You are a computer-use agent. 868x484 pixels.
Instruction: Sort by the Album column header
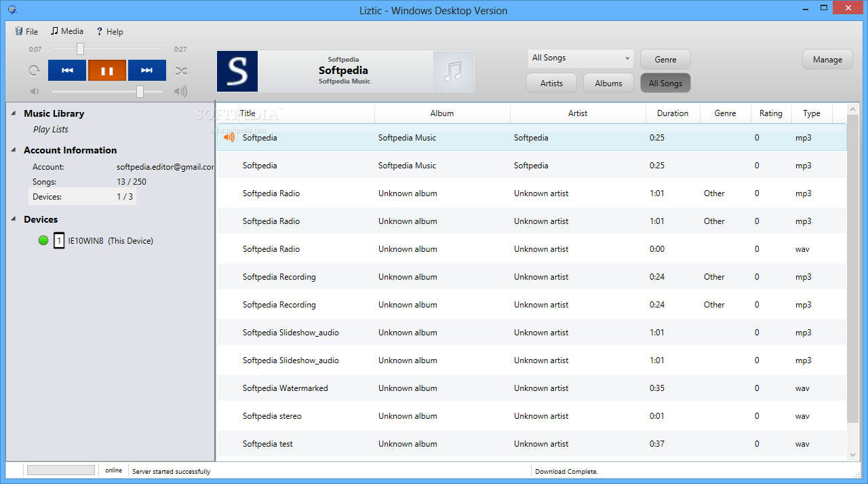[442, 113]
